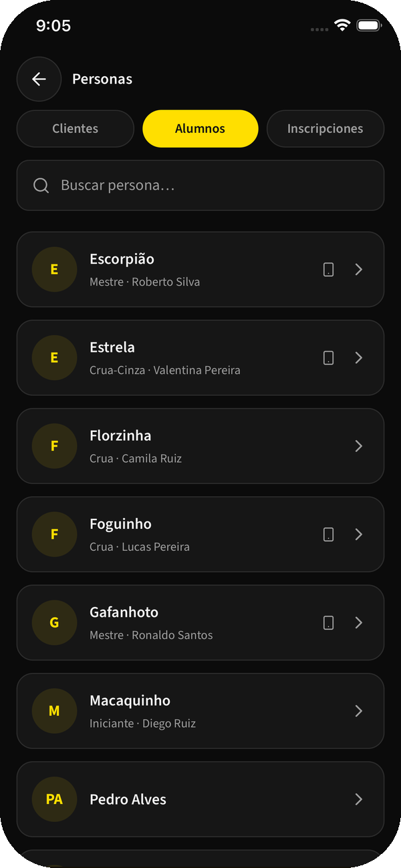Focus the Buscar persona search field
The height and width of the screenshot is (868, 401).
(200, 185)
